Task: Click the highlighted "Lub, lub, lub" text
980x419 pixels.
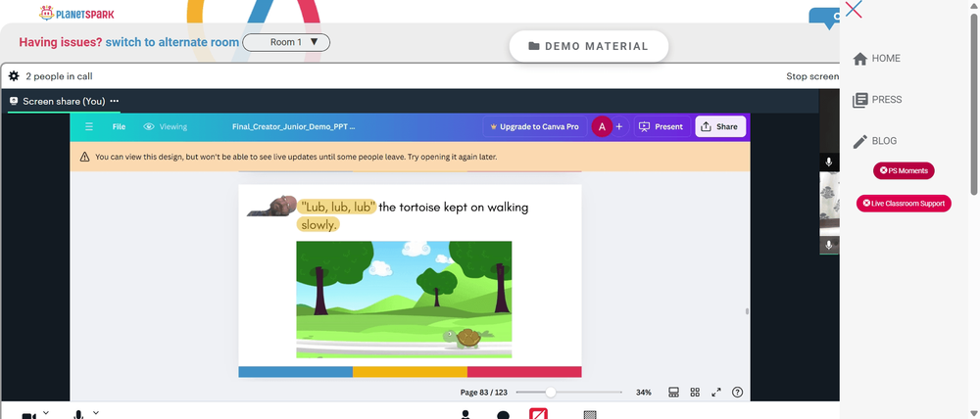Action: [337, 207]
